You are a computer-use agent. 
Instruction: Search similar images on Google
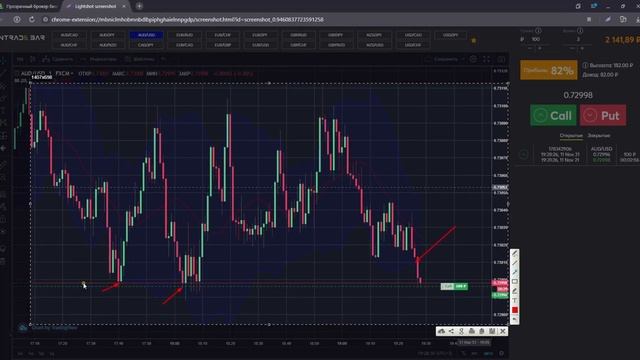click(x=462, y=331)
